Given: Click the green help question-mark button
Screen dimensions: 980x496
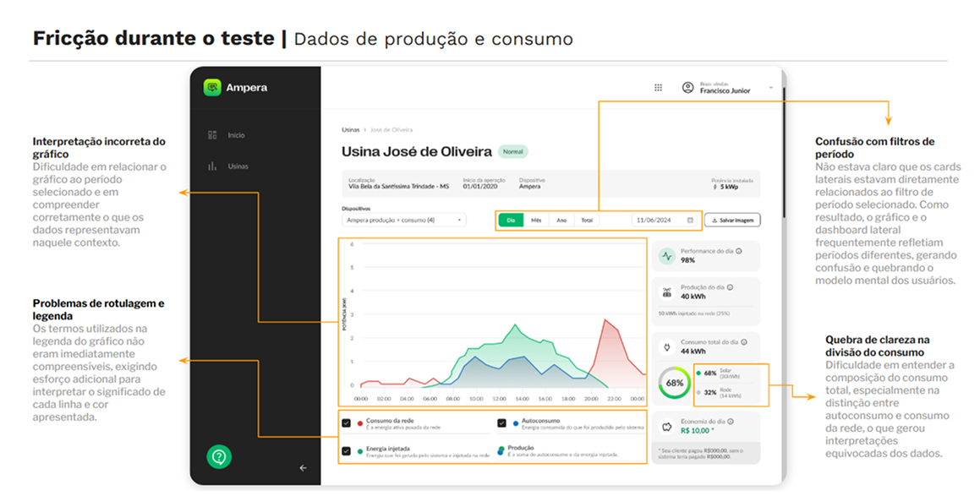Looking at the screenshot, I should tap(219, 457).
